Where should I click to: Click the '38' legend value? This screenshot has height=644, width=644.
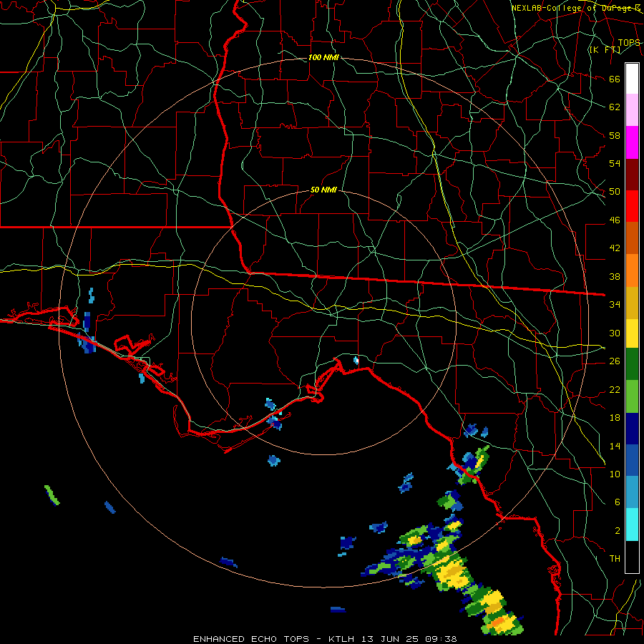click(x=615, y=277)
